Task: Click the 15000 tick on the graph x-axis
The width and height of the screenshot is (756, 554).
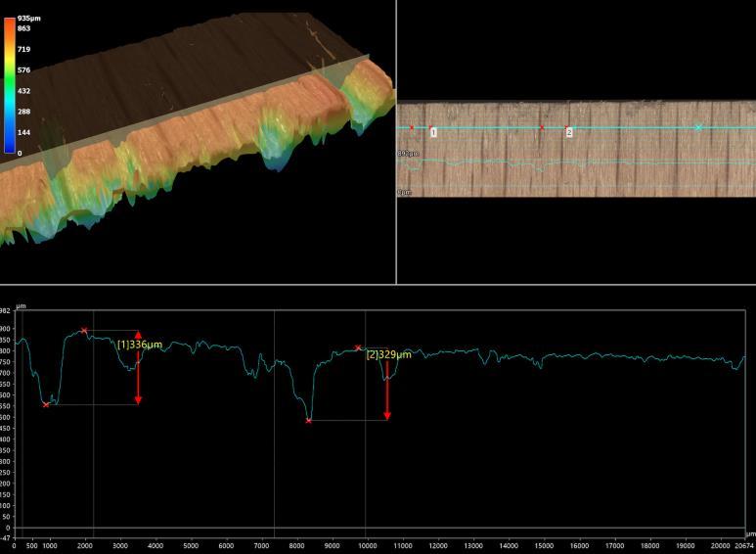Action: [545, 546]
